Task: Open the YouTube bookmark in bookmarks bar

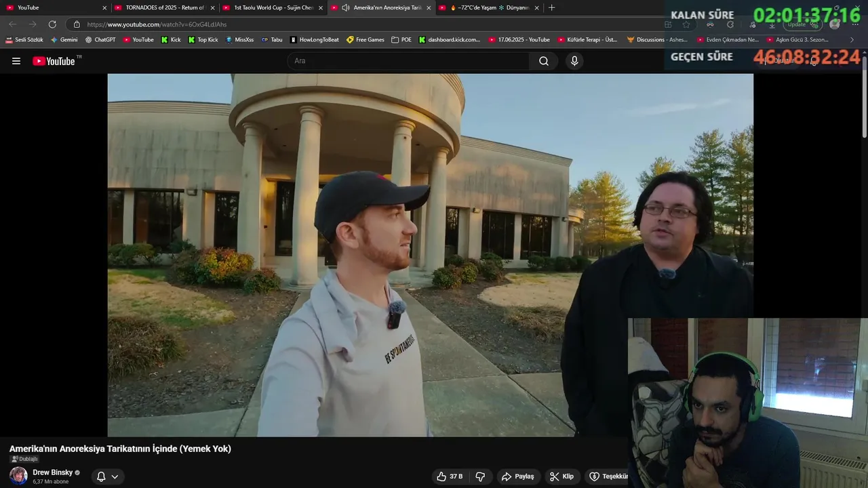Action: click(x=138, y=39)
